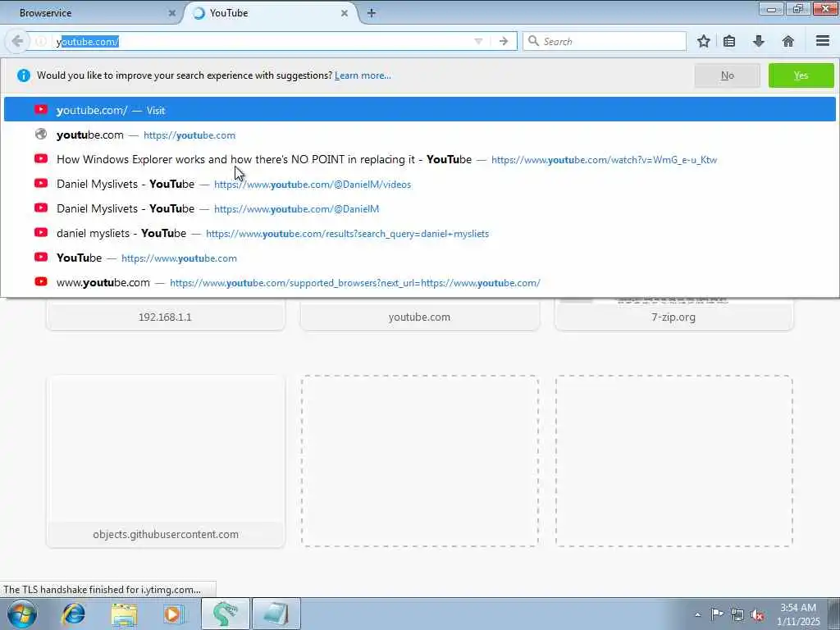
Task: Click the site info icon in address bar
Action: tap(41, 41)
